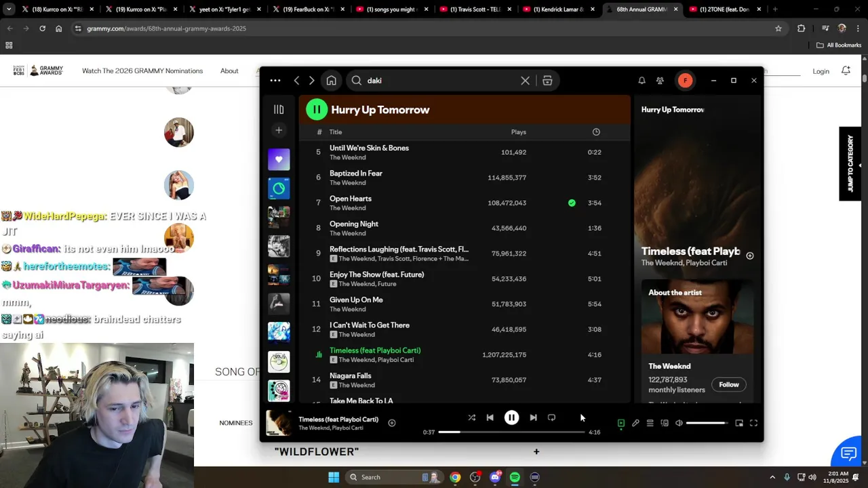
Task: Mute the Spotify volume speaker
Action: pos(679,423)
